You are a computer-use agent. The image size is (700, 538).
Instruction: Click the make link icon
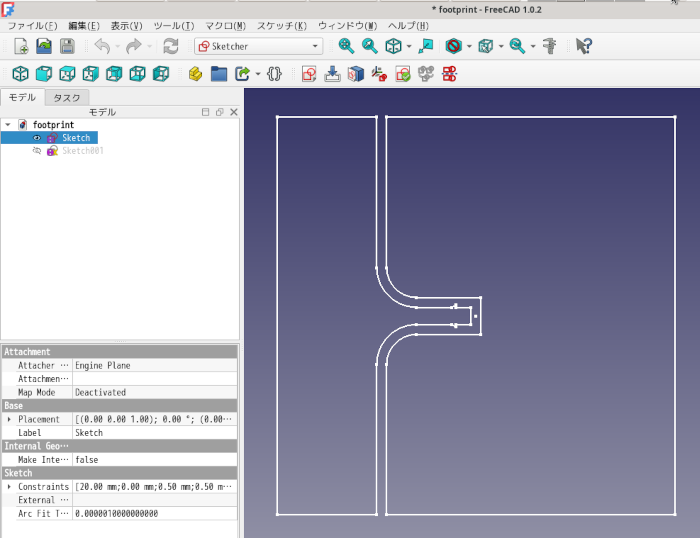[242, 74]
